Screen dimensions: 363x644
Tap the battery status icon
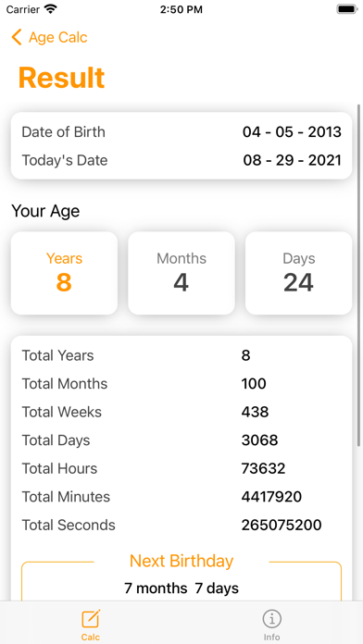(x=347, y=9)
